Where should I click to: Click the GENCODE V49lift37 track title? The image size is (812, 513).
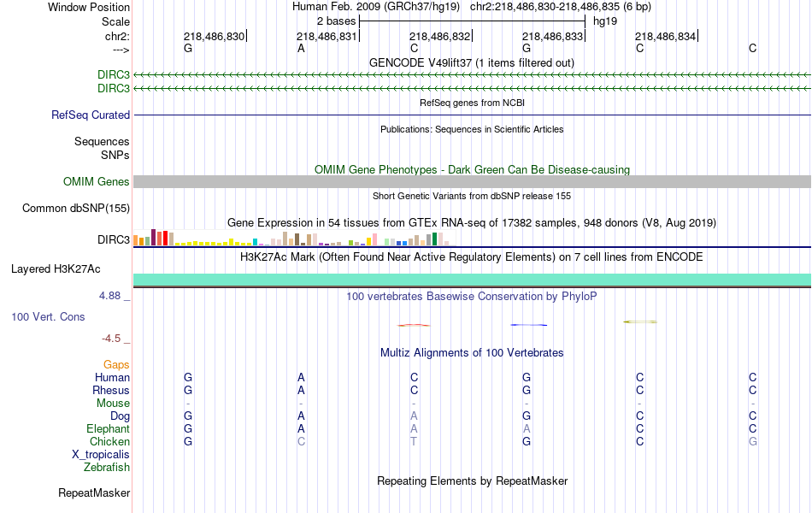tap(472, 62)
